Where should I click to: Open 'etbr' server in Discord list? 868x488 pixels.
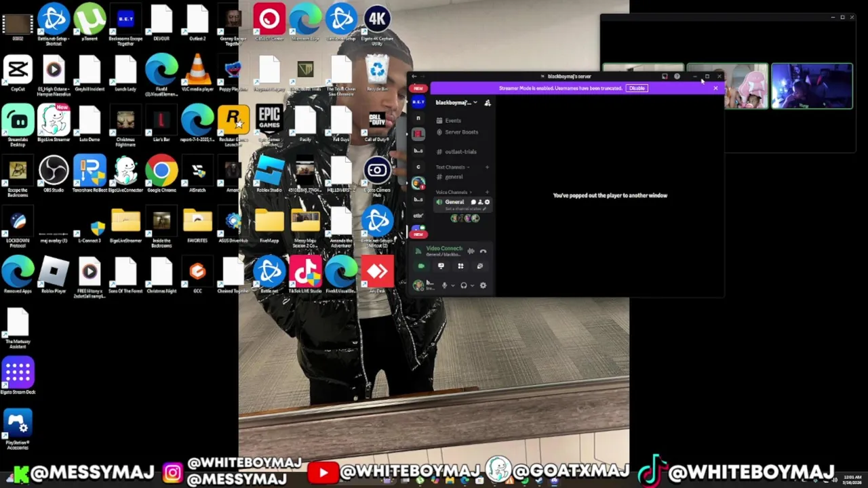[418, 216]
